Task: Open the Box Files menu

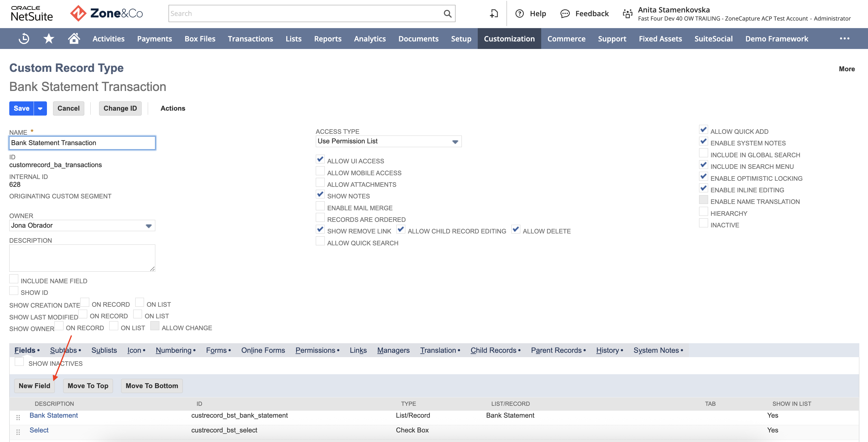Action: 200,39
